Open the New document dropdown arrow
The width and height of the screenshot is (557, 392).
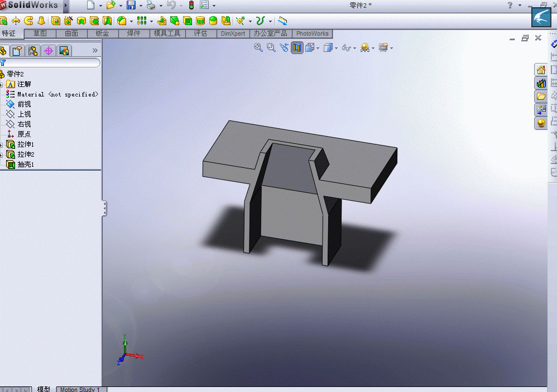click(100, 6)
